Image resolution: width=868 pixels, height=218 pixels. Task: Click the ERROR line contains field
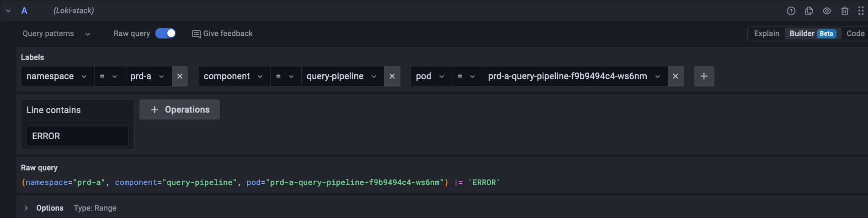pos(77,136)
